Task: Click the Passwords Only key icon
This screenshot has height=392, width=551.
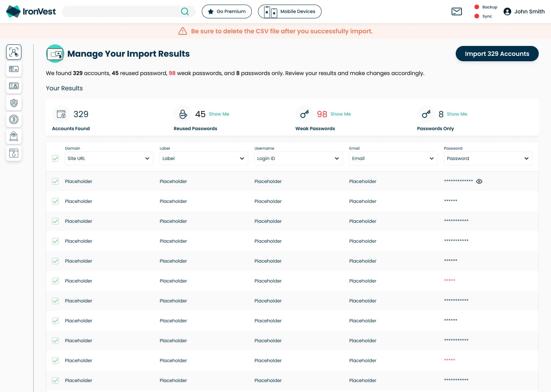Action: 426,114
